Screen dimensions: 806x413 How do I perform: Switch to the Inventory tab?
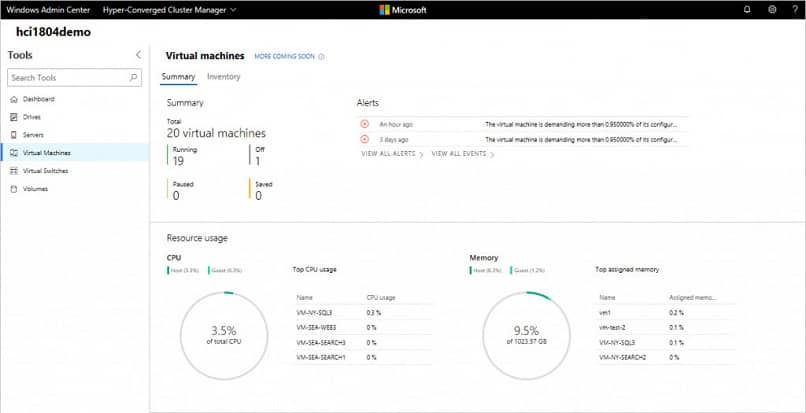click(x=223, y=77)
